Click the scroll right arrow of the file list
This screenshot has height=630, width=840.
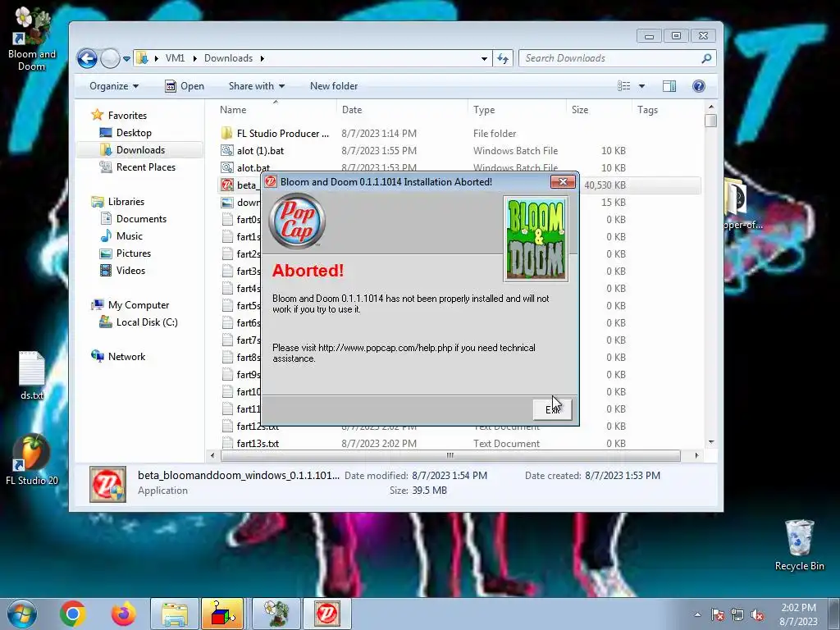696,455
